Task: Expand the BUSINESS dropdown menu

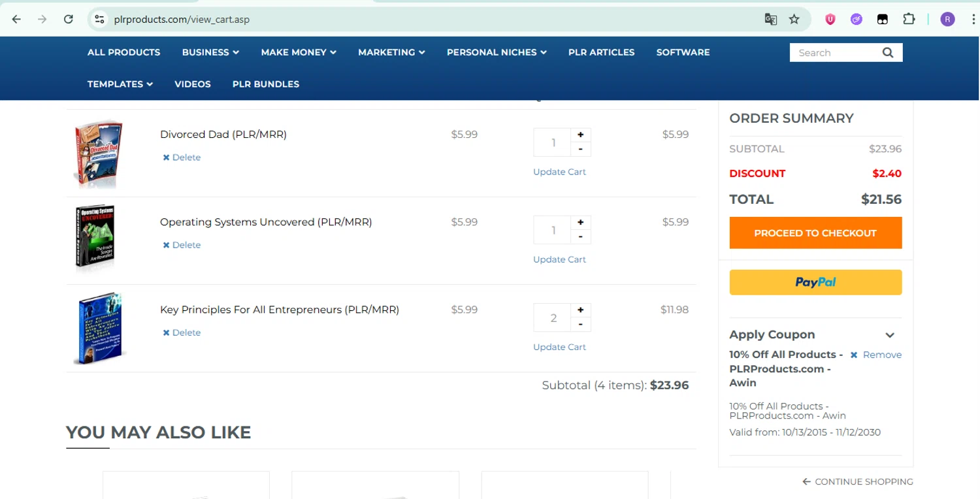Action: click(210, 52)
